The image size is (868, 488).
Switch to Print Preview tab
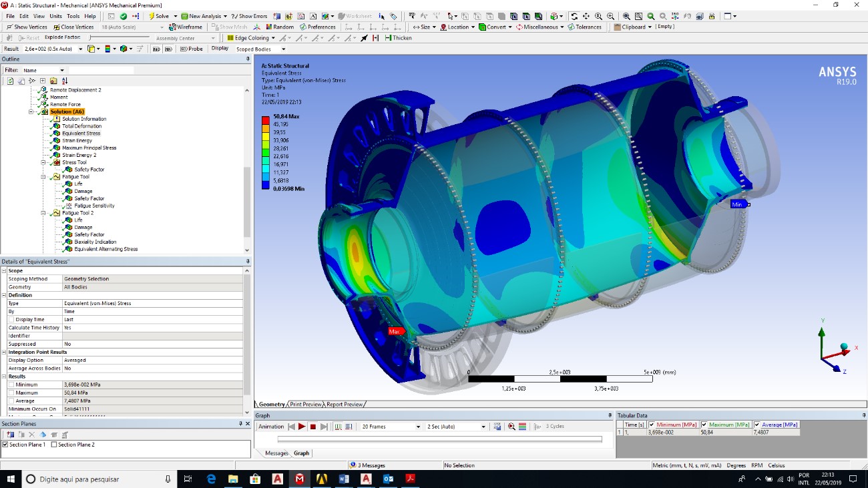[x=305, y=404]
